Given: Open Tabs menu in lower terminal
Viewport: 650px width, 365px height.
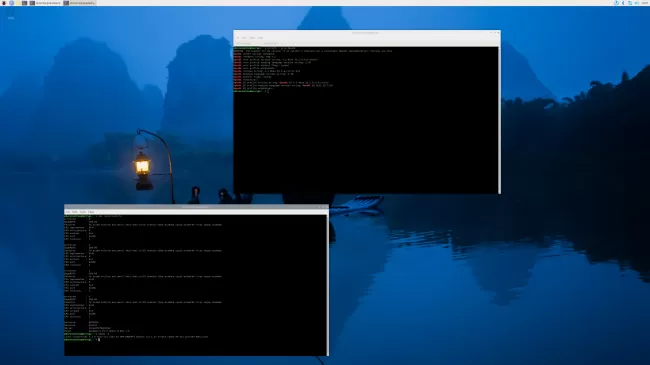Looking at the screenshot, I should (83, 212).
